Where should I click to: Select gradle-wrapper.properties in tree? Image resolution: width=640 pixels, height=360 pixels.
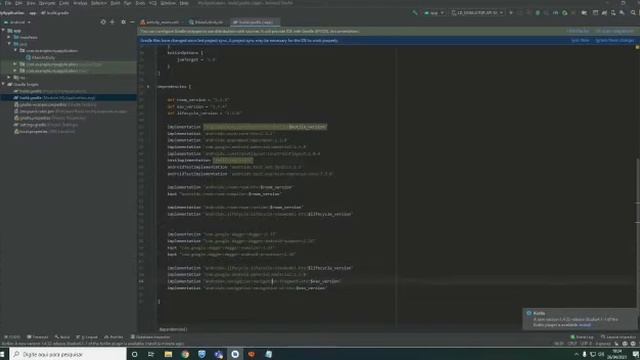pos(55,104)
